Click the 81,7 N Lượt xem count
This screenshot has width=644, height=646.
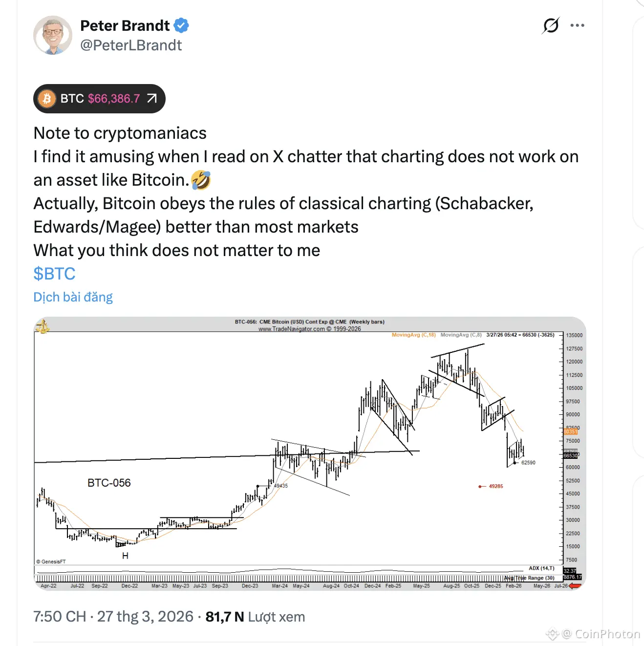[255, 617]
